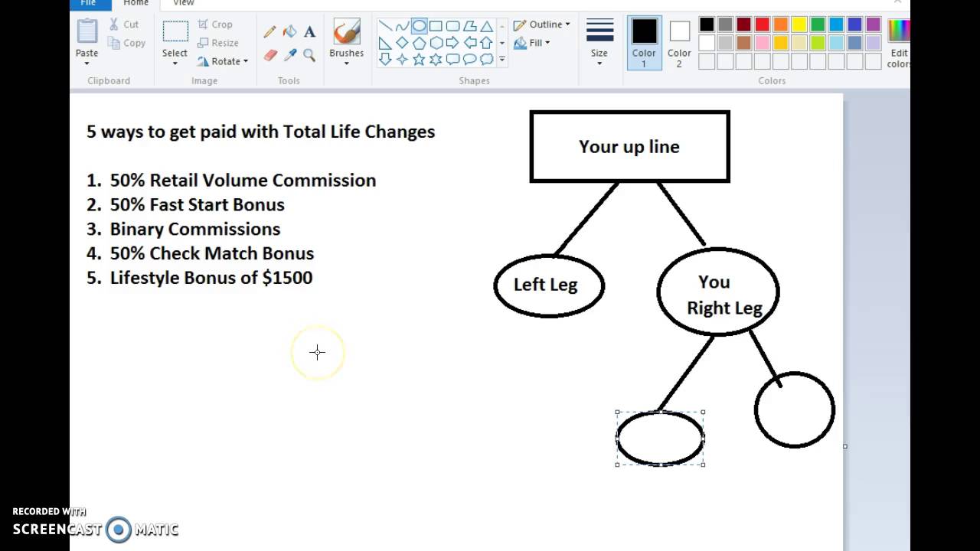Choose the Right triangle shape
This screenshot has height=551, width=980.
tap(386, 43)
